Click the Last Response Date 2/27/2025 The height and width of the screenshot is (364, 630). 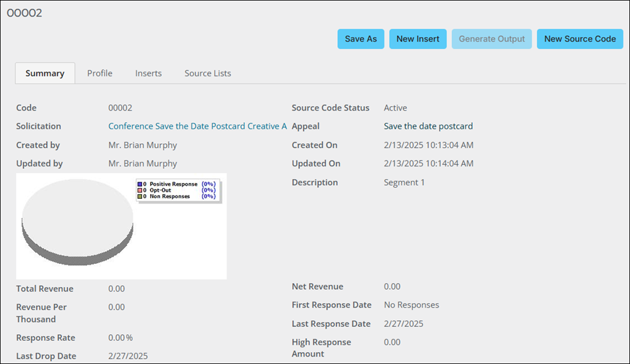click(x=404, y=324)
